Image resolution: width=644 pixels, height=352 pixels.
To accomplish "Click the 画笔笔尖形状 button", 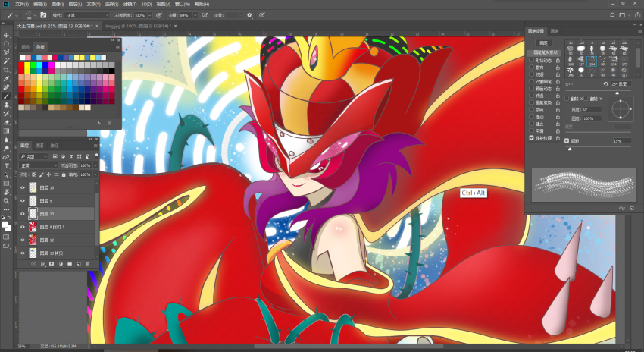I will [x=545, y=52].
